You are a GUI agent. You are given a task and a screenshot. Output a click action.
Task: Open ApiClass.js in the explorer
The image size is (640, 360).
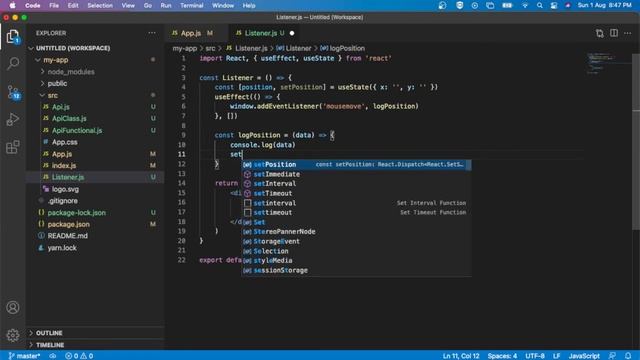(x=69, y=118)
